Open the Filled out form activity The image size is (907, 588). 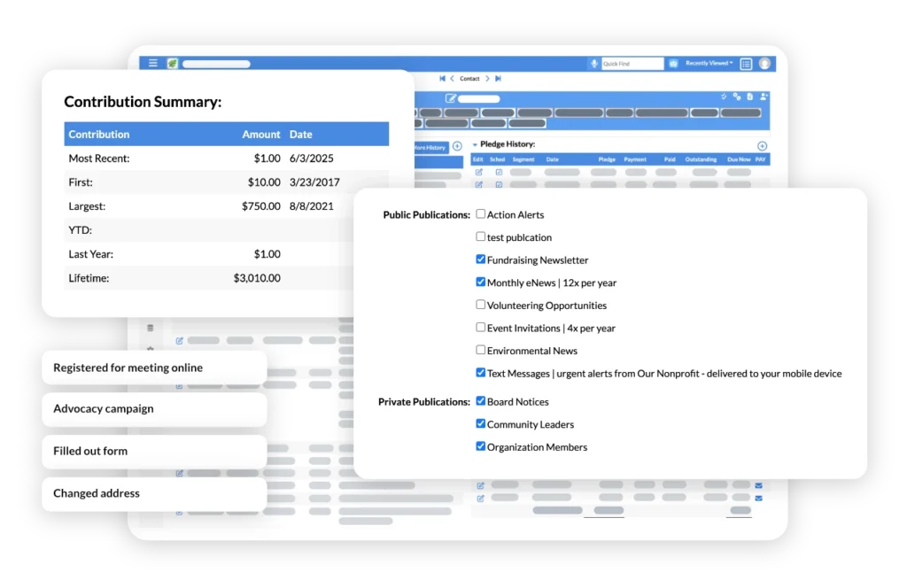[x=154, y=451]
